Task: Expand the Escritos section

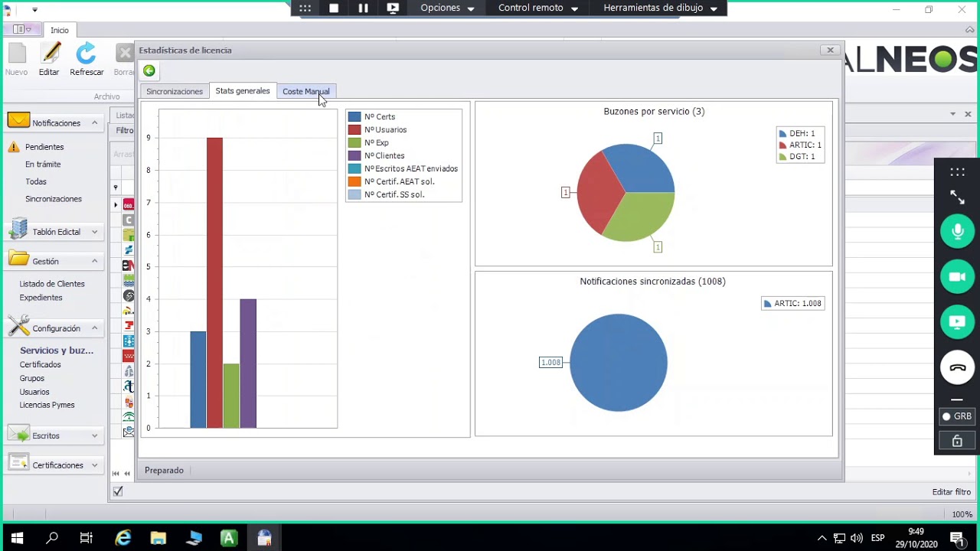Action: (94, 435)
